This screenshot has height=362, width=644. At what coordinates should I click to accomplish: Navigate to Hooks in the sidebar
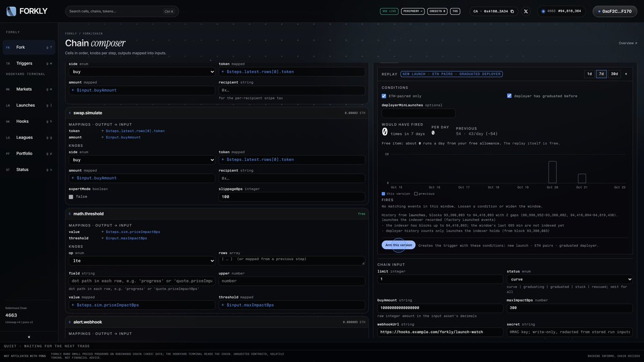coord(28,121)
